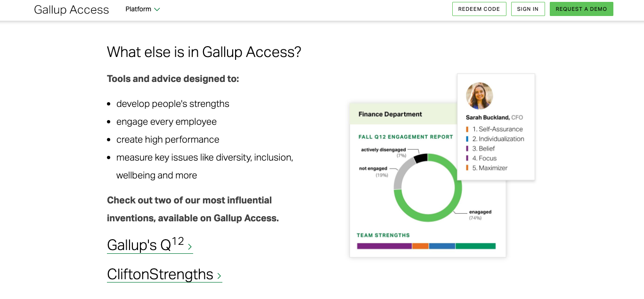Viewport: 644px width, 299px height.
Task: Click the blue Team Strengths bar segment
Action: point(442,246)
